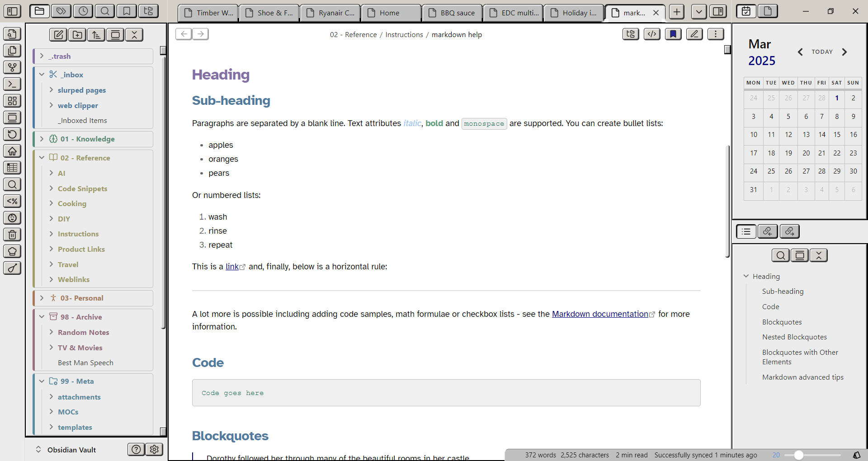Switch to the BBQ sauce tab
The height and width of the screenshot is (461, 868).
pyautogui.click(x=452, y=13)
